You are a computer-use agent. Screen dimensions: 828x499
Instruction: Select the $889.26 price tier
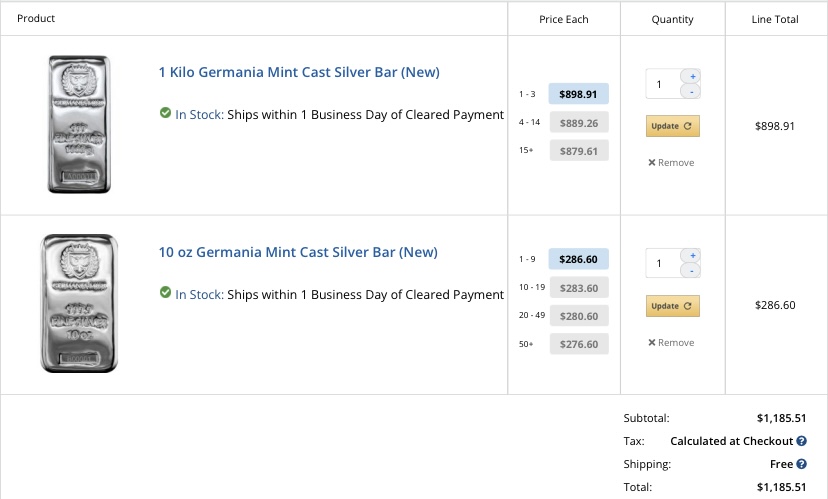(579, 123)
